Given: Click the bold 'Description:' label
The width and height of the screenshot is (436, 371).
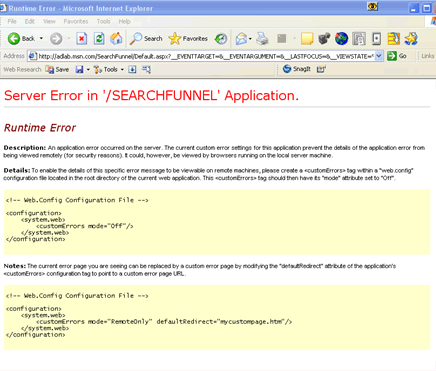Looking at the screenshot, I should (25, 148).
